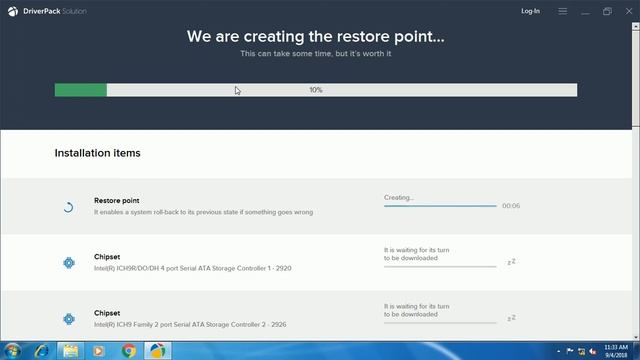
Task: Open Windows Media Player from the taskbar
Action: (x=98, y=351)
